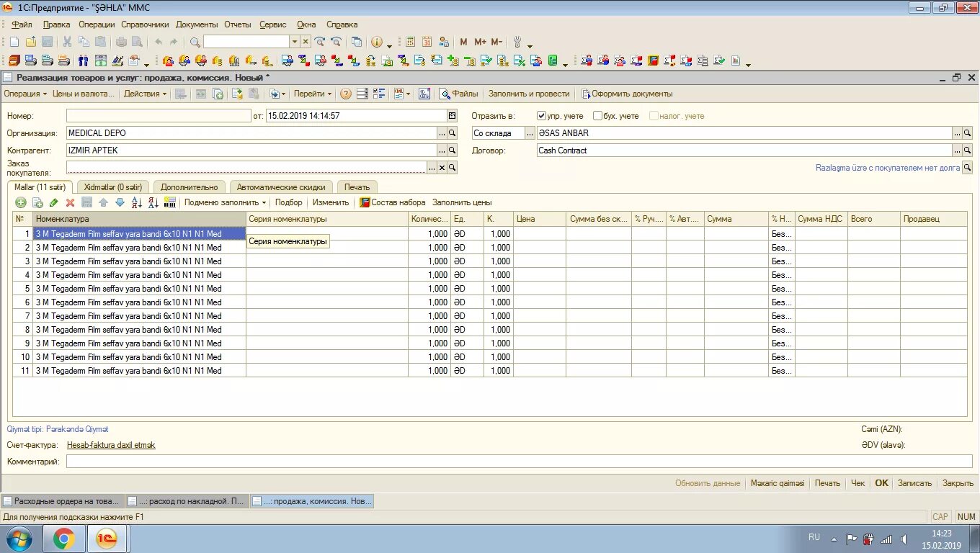
Task: Open selection ellipsis for Контрагент field
Action: [442, 150]
